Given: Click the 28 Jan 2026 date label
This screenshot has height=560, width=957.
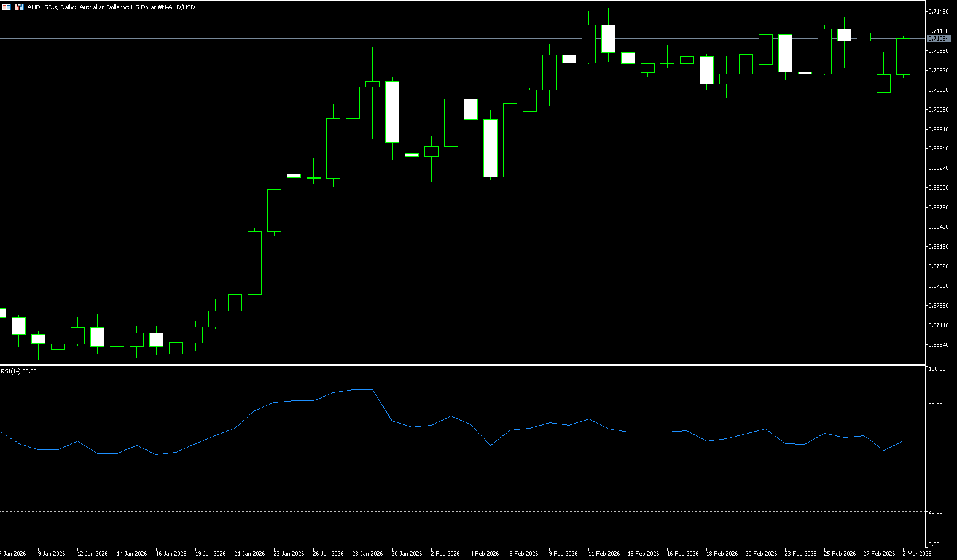Looking at the screenshot, I should [367, 554].
